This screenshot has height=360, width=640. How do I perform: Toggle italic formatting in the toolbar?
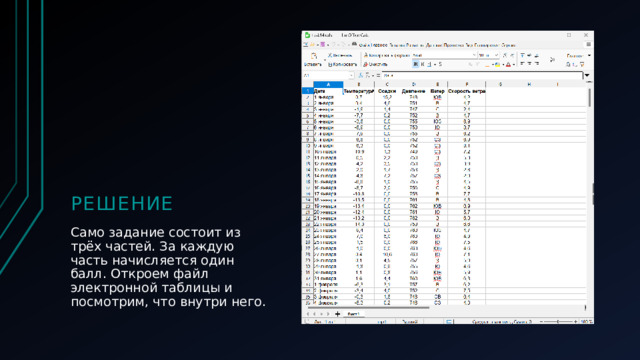click(422, 64)
